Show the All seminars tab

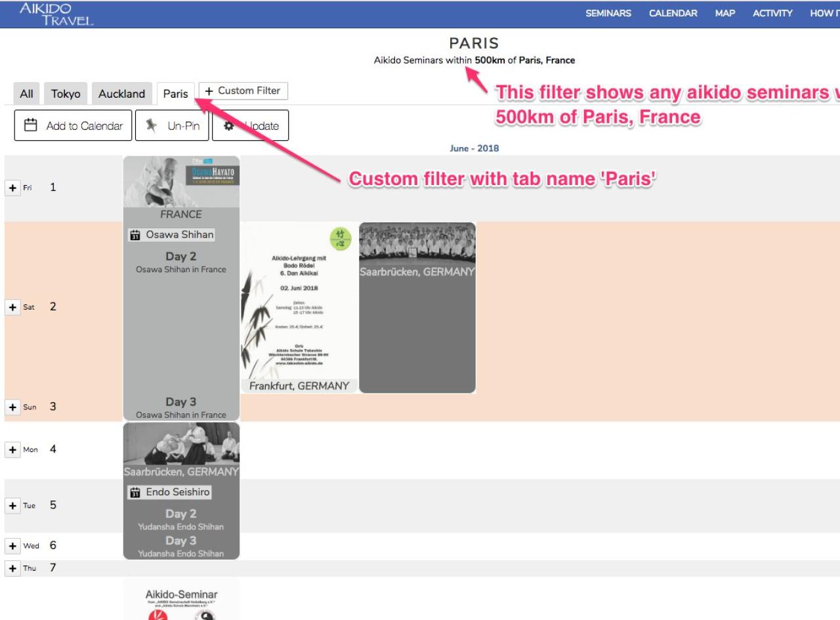click(x=26, y=94)
